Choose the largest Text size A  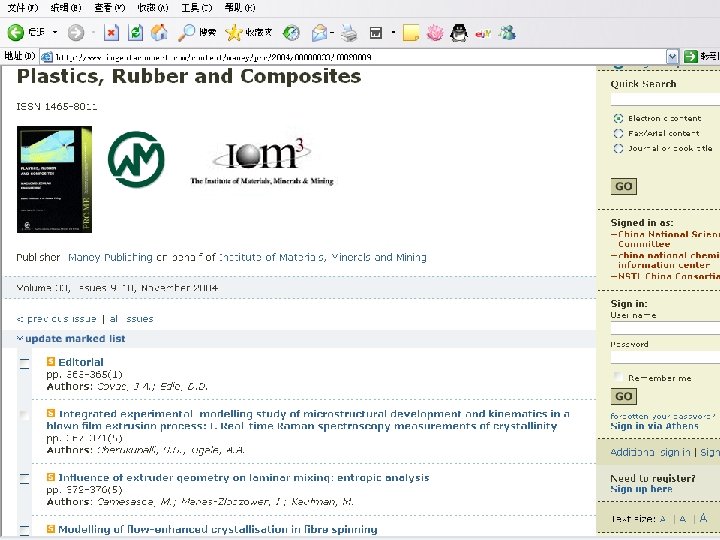703,518
